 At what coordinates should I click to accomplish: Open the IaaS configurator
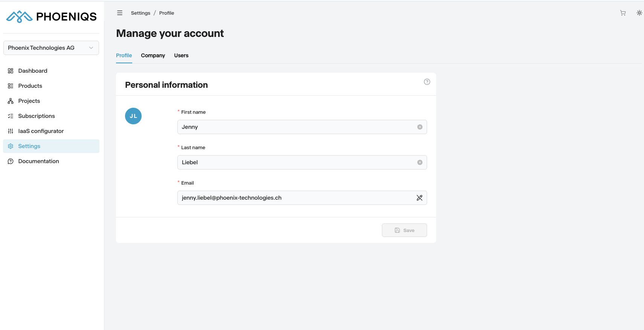[x=41, y=131]
